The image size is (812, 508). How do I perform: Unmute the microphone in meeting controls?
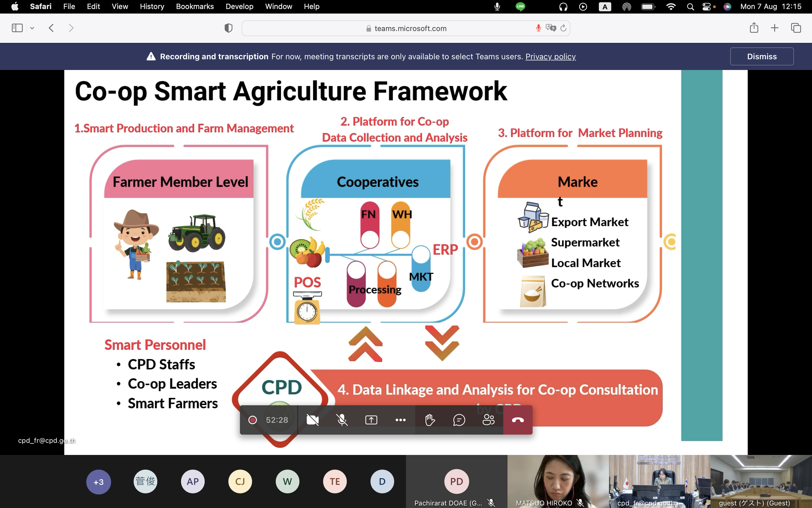point(342,420)
